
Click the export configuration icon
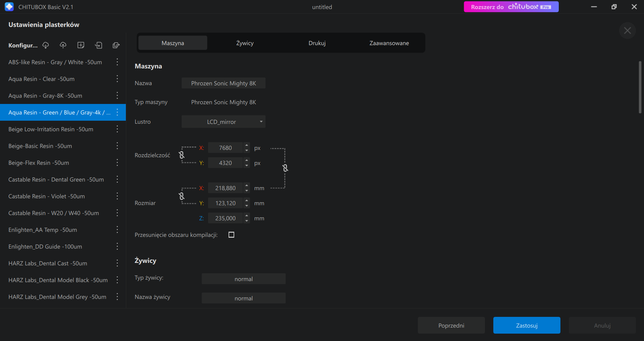tap(116, 45)
